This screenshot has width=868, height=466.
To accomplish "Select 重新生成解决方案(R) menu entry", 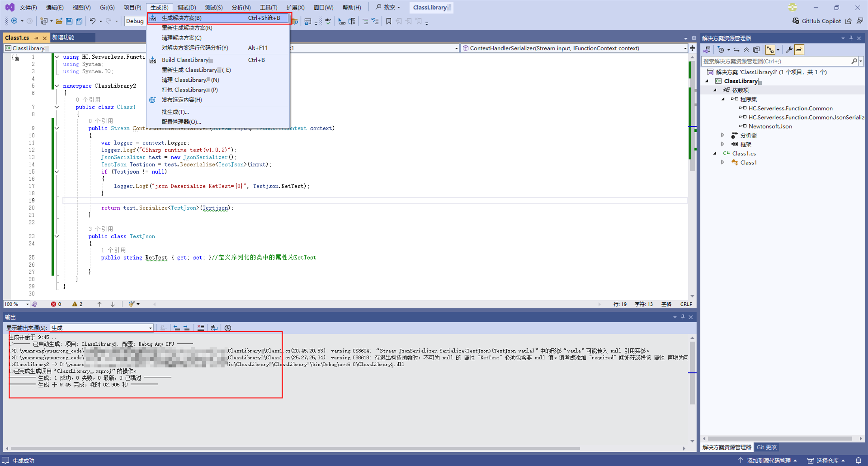I will (187, 28).
